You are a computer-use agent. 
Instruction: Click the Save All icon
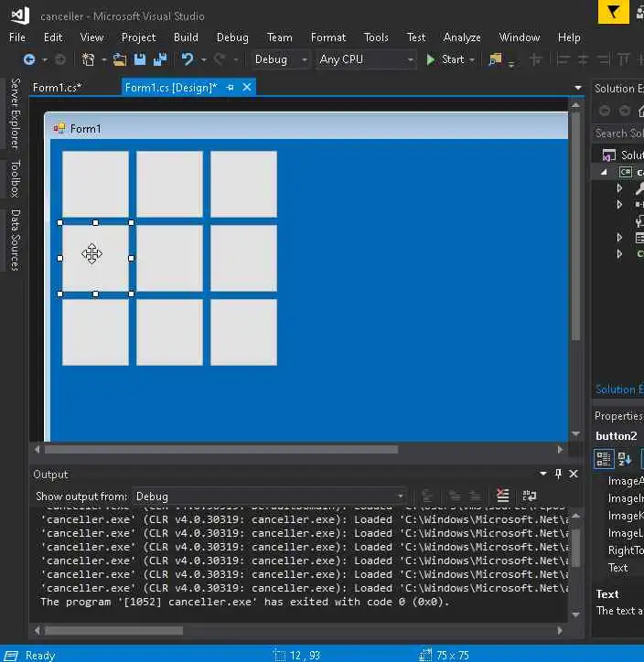click(160, 59)
